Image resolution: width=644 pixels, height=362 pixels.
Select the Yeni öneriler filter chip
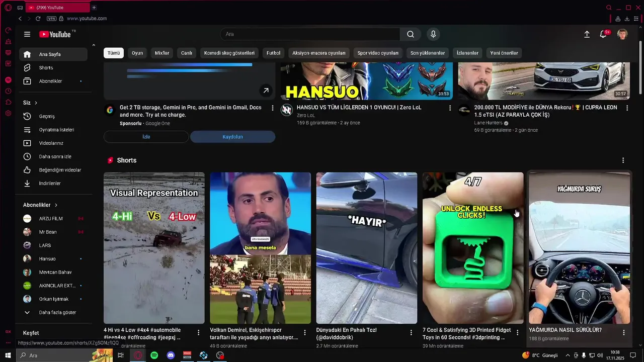coord(504,53)
